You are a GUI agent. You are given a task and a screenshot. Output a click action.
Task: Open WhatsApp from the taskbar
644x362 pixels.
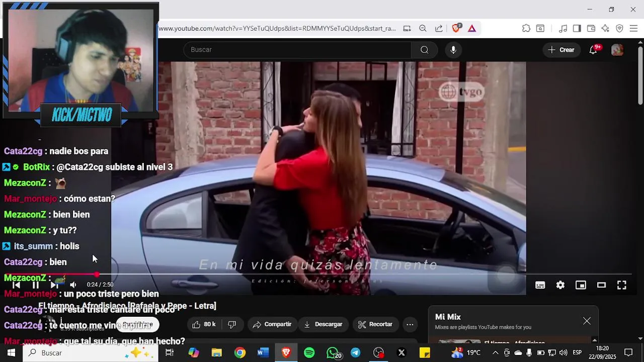coord(333,353)
